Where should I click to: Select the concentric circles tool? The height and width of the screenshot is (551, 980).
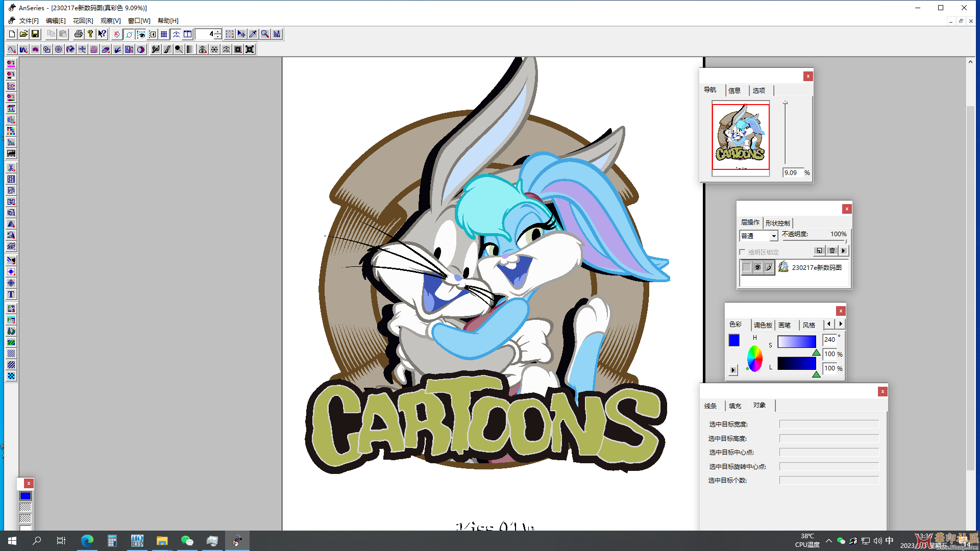pyautogui.click(x=59, y=49)
